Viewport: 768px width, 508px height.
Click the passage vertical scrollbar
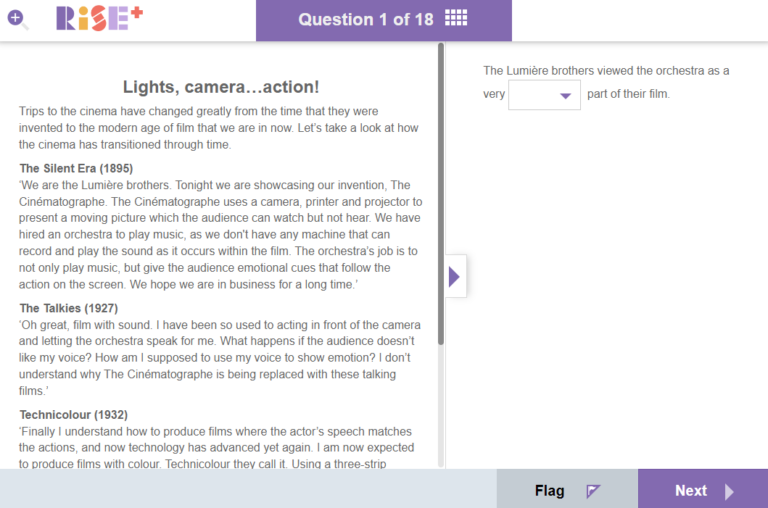441,200
